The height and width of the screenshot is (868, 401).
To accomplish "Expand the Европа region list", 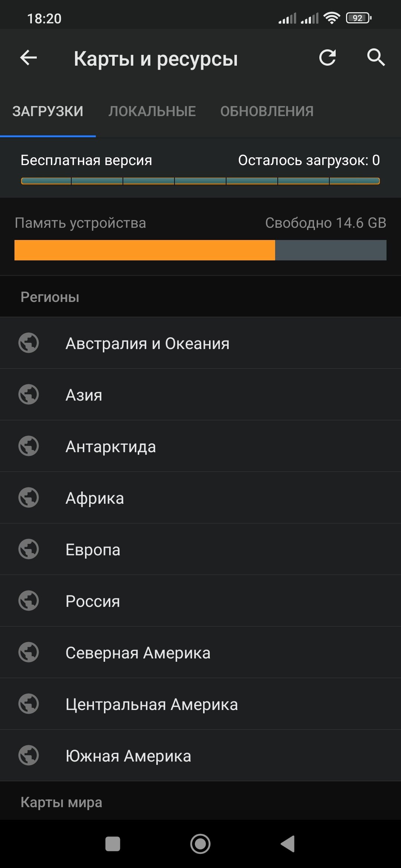I will coord(200,549).
